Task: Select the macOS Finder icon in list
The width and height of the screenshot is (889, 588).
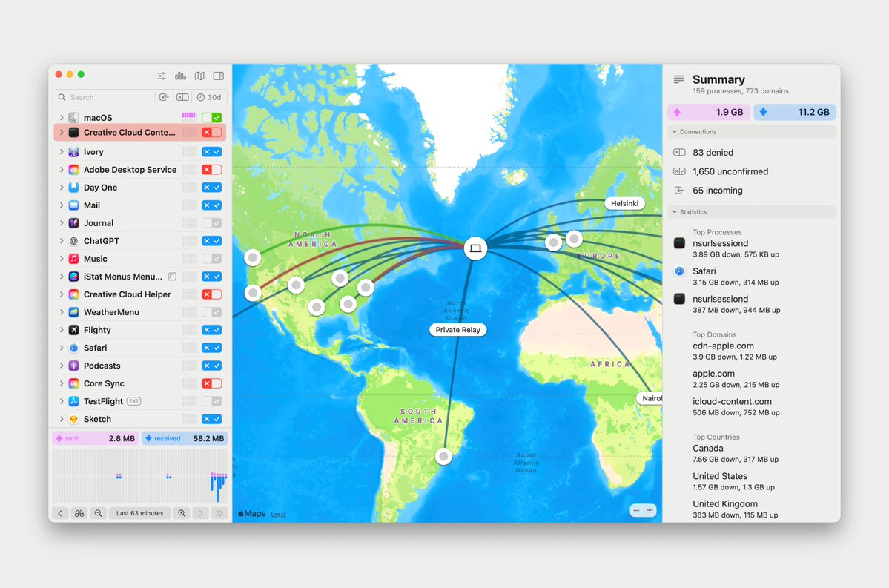Action: tap(73, 117)
